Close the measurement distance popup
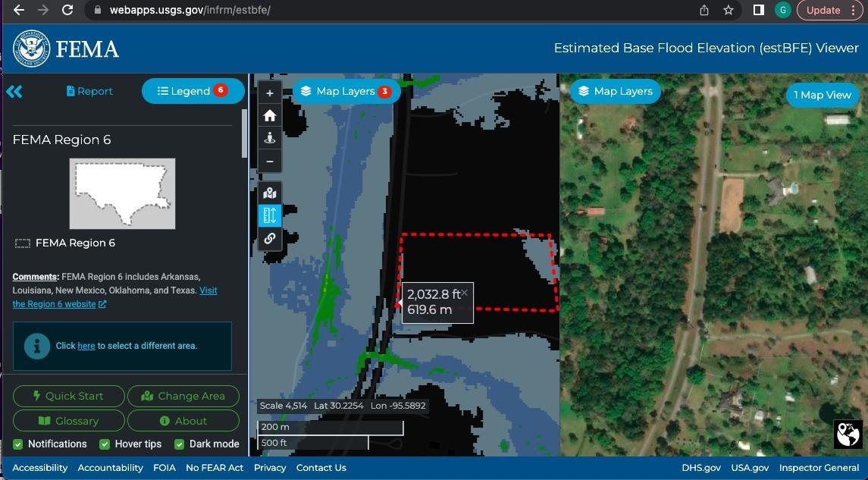 (x=465, y=293)
